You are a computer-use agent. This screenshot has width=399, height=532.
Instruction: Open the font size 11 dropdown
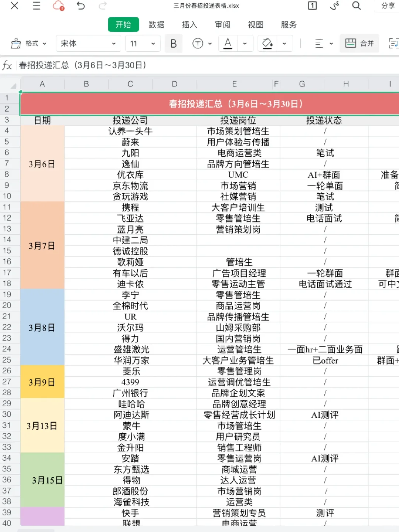click(x=143, y=44)
